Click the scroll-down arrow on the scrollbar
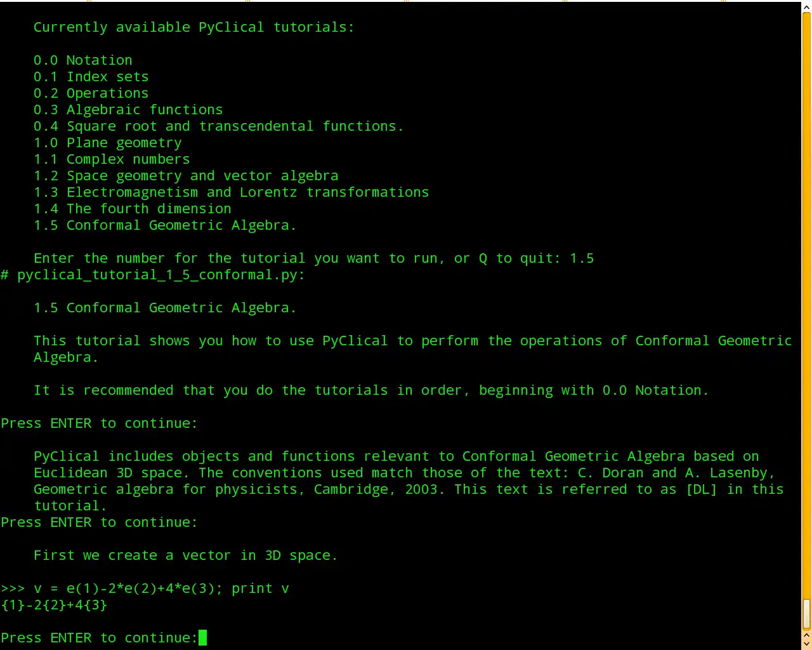Image resolution: width=812 pixels, height=650 pixels. click(807, 644)
